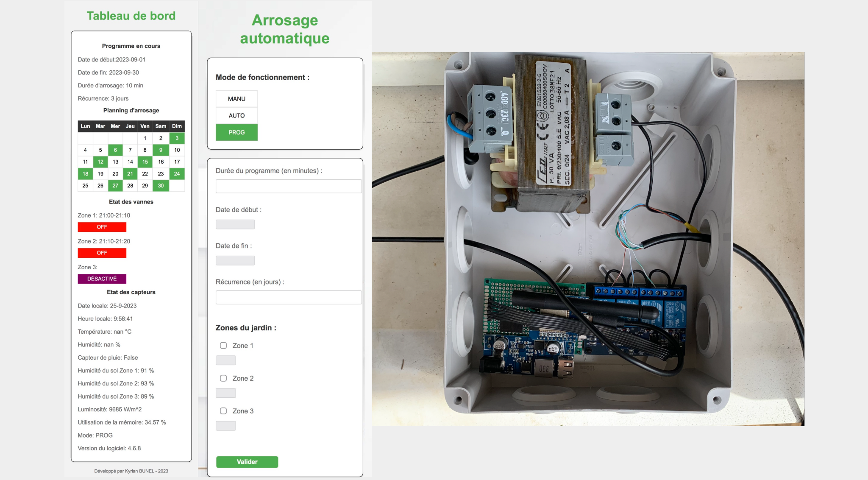Open the Date de fin picker
The image size is (868, 480).
(235, 260)
